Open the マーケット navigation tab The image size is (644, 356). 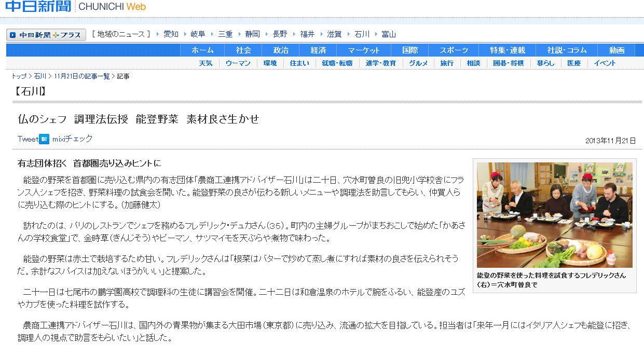(x=364, y=50)
